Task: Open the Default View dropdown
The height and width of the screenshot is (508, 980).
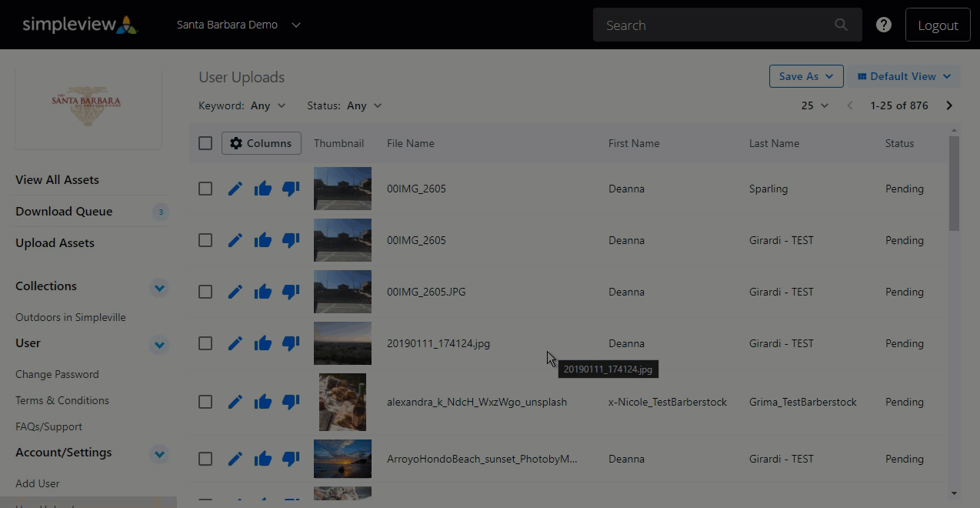Action: click(904, 76)
